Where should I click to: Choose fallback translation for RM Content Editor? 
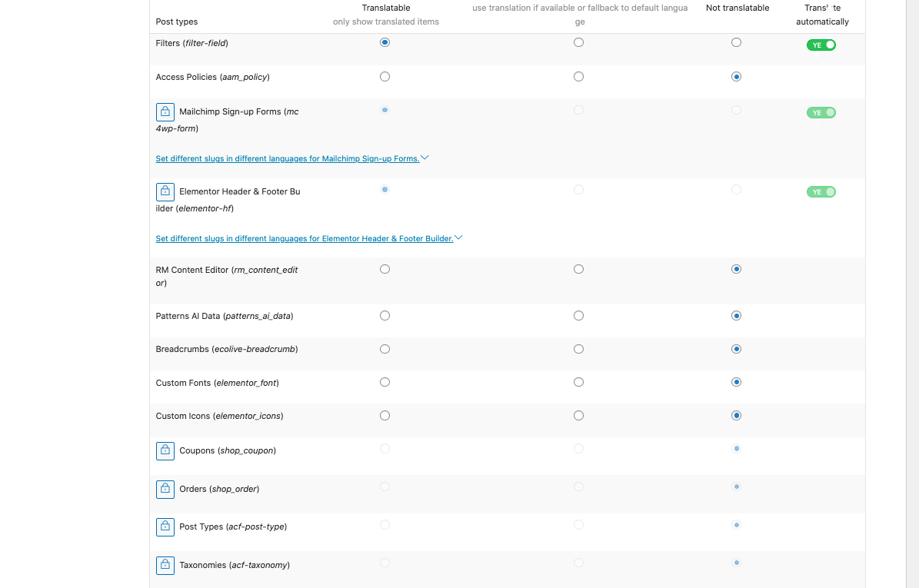click(x=578, y=269)
